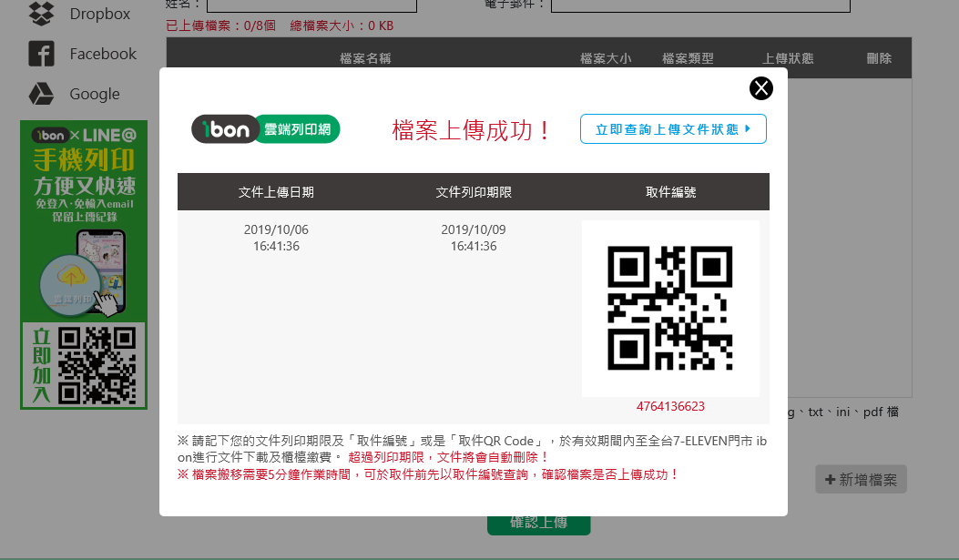
Task: Click the 確認上傳 confirm upload button
Action: (x=539, y=524)
